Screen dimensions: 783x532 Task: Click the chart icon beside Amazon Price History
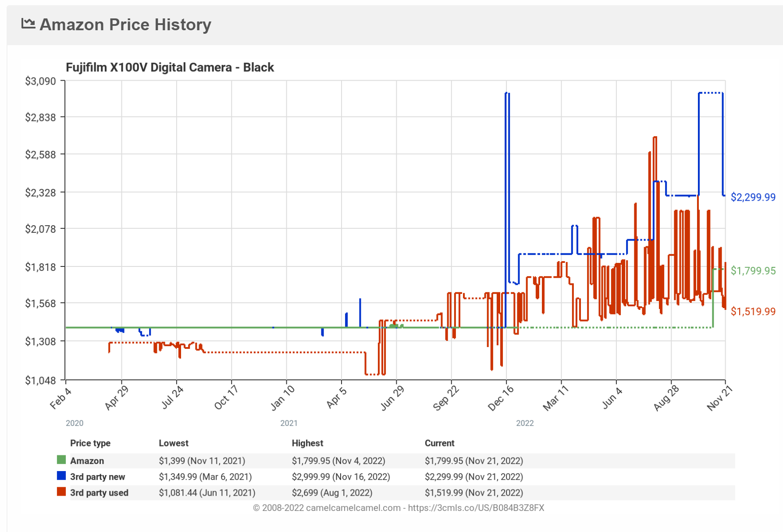coord(28,24)
